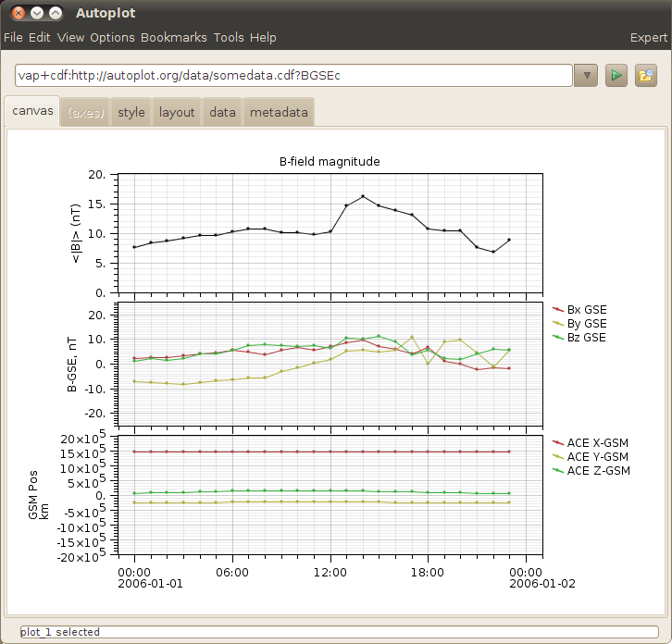
Task: Open the Edit menu
Action: coord(39,38)
